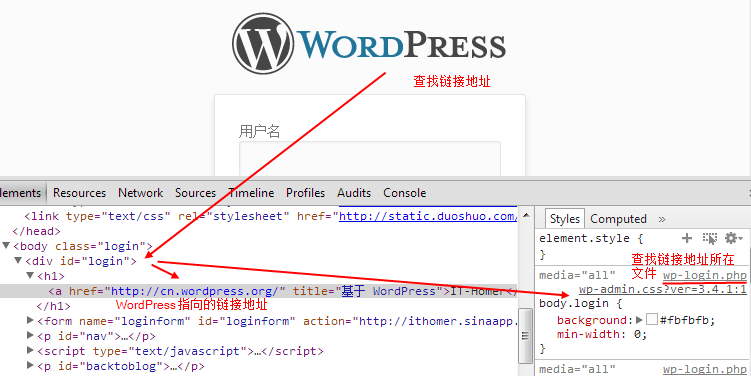Collapse the div id="login" node
Viewport: 751px width, 376px height.
(18, 261)
